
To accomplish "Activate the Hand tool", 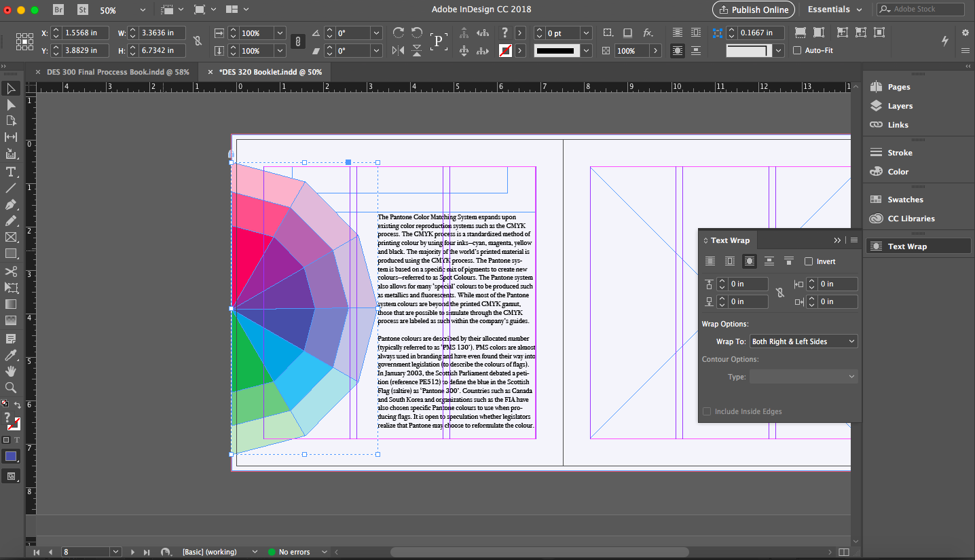I will coord(11,371).
